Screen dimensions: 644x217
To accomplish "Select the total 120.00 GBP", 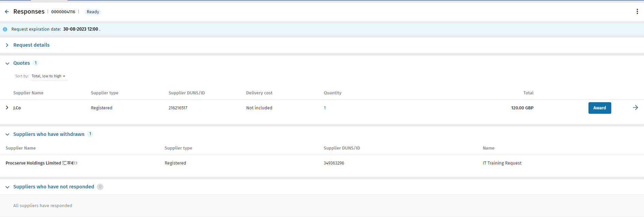I will click(x=522, y=108).
